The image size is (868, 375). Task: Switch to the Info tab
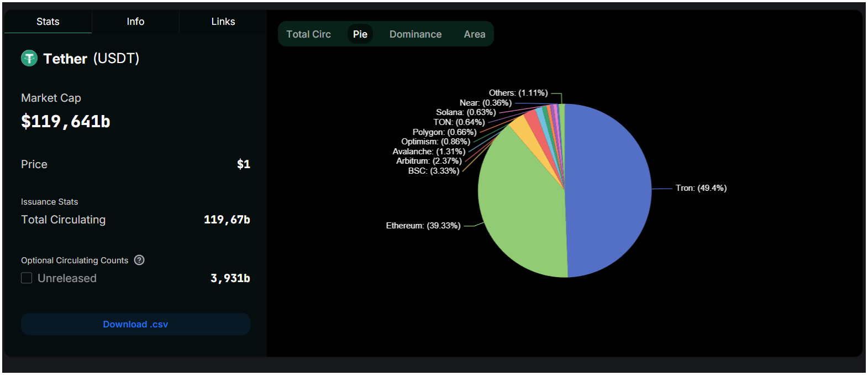pyautogui.click(x=135, y=22)
